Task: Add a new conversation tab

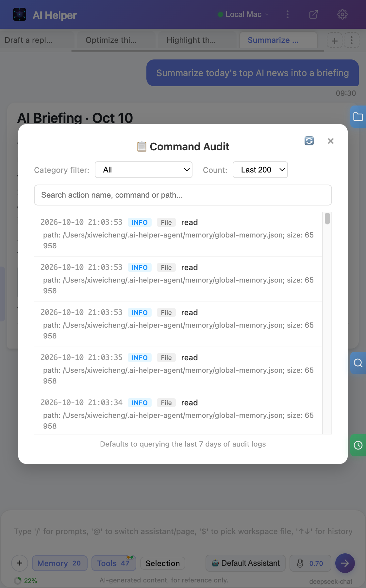Action: point(335,41)
